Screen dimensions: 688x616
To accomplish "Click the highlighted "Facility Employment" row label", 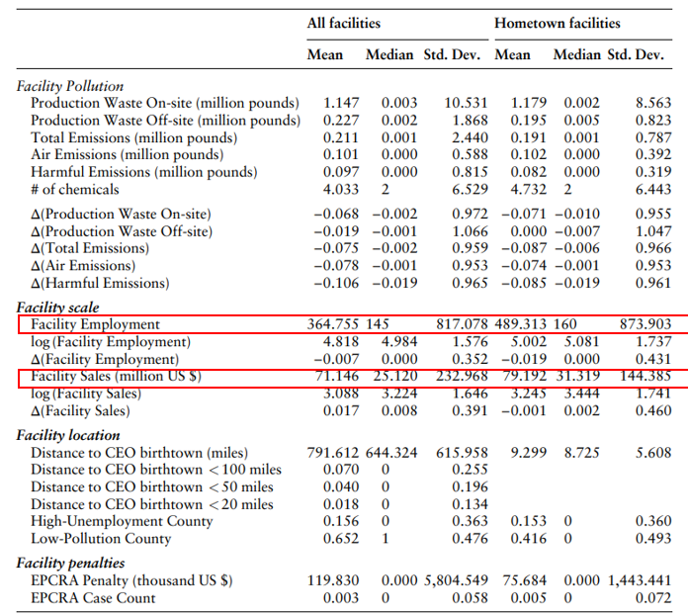I will coord(95,324).
